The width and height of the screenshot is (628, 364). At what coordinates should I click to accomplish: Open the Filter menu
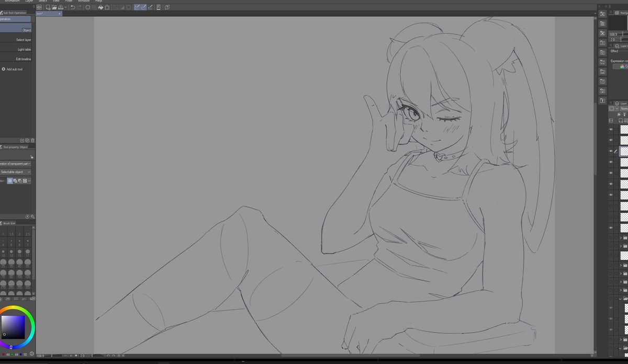(69, 1)
